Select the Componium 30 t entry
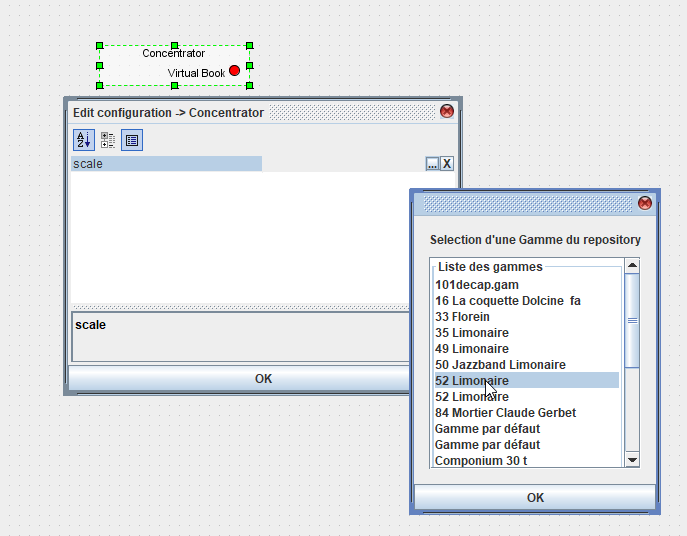687x536 pixels. coord(481,461)
